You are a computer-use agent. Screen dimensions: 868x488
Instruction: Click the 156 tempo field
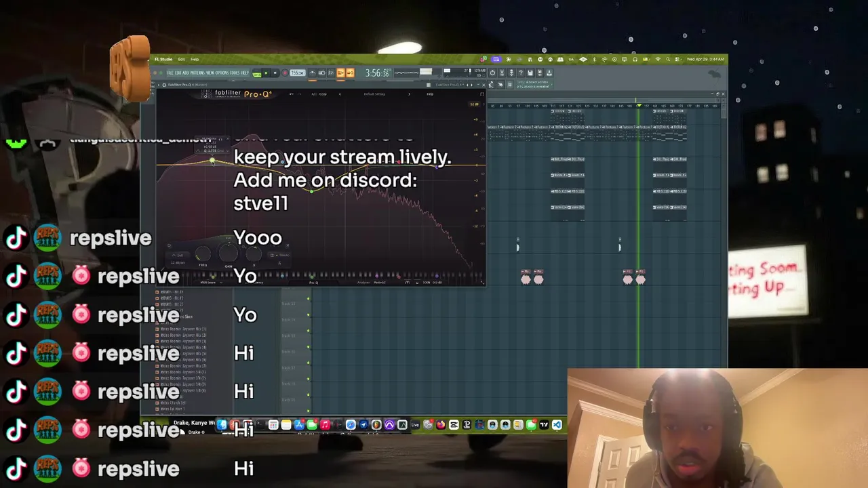point(298,73)
